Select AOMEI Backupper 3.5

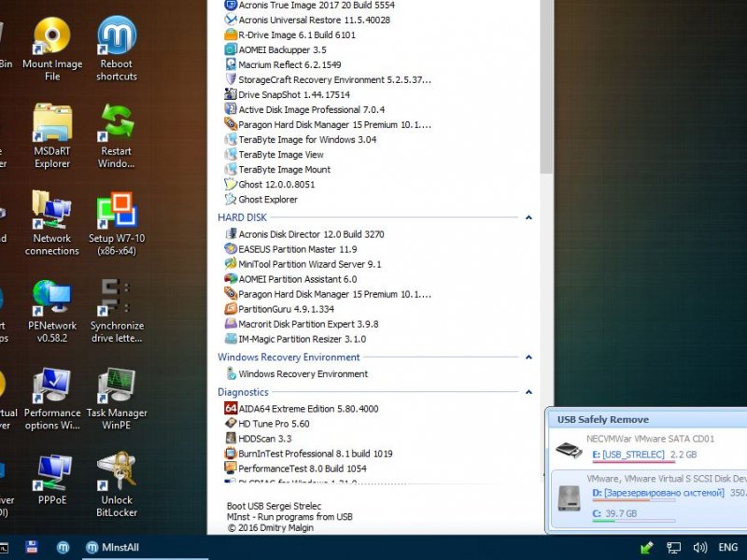coord(275,50)
